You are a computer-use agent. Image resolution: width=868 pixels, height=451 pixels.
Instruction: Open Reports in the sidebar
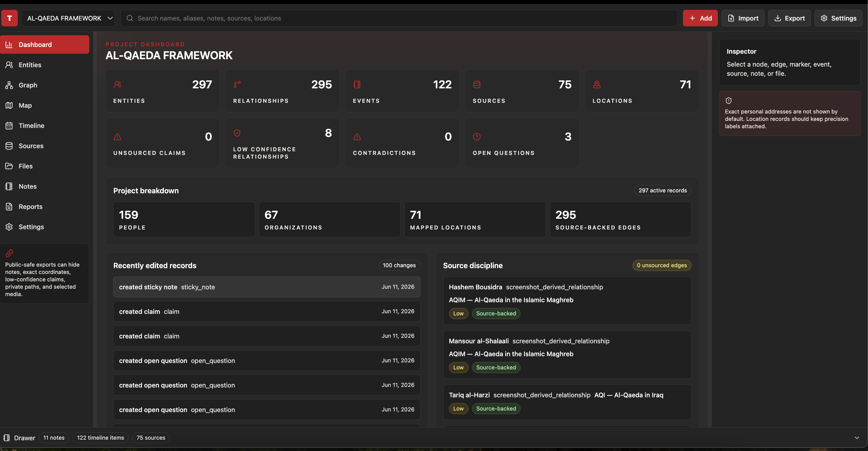[x=45, y=206]
